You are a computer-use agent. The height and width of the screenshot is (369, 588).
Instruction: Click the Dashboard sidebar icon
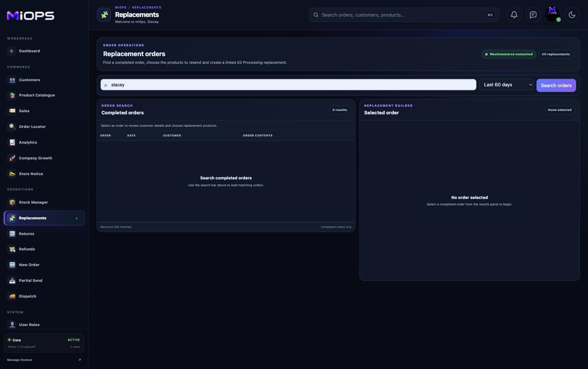pyautogui.click(x=12, y=51)
